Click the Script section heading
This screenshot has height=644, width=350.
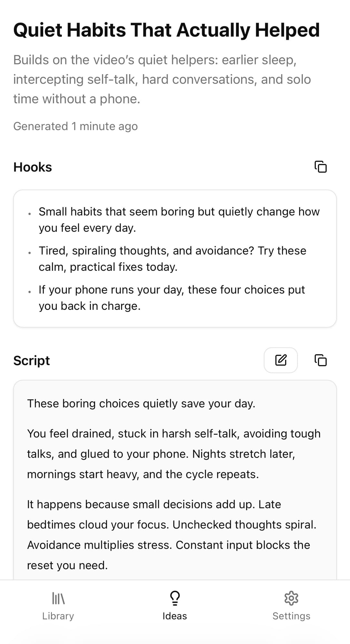click(x=32, y=361)
